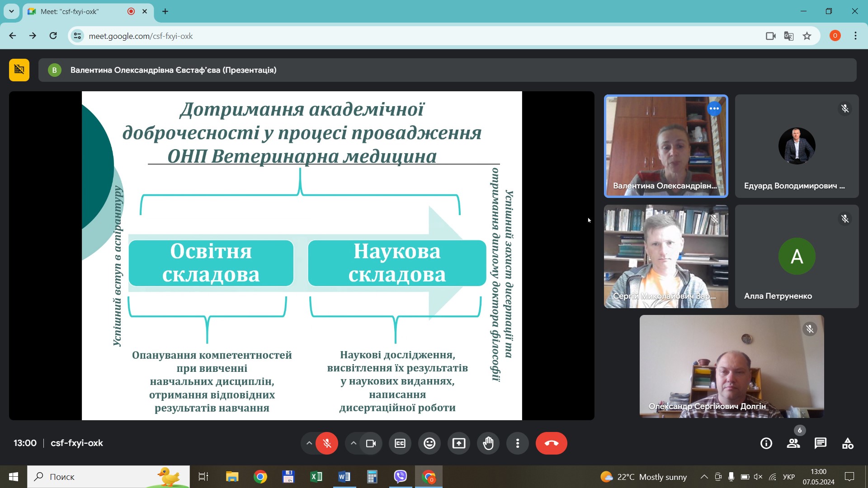Screen dimensions: 868x488
Task: Open in-call chat messages
Action: click(821, 443)
